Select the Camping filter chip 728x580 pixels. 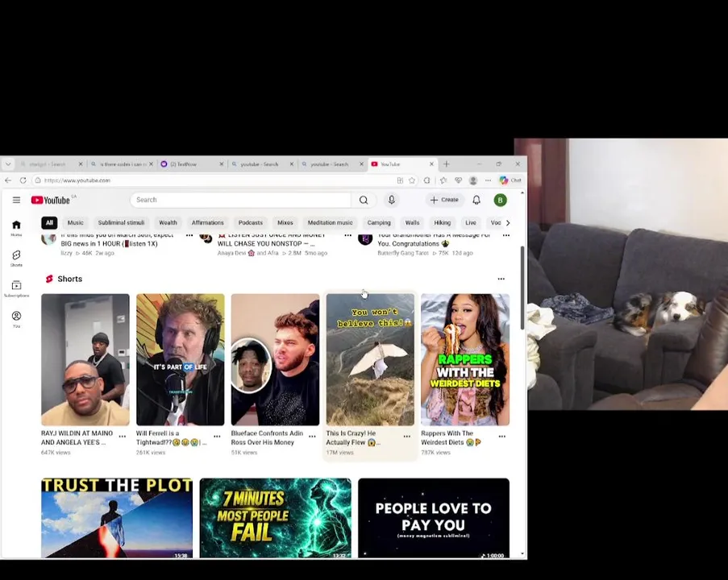click(x=379, y=222)
